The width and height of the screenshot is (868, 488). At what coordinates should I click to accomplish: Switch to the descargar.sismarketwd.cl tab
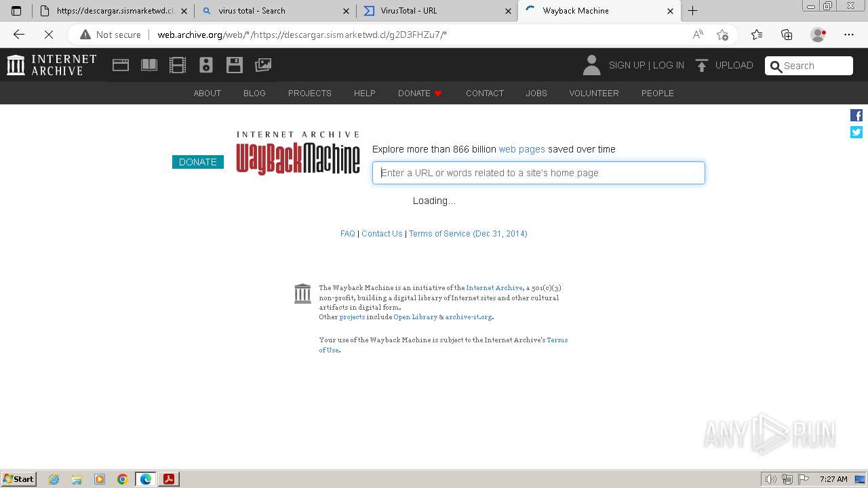113,11
